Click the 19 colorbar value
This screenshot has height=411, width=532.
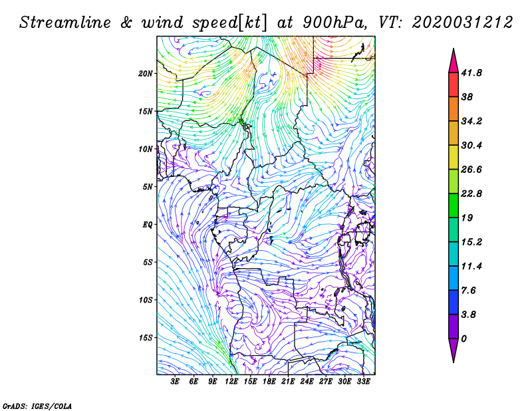click(467, 217)
